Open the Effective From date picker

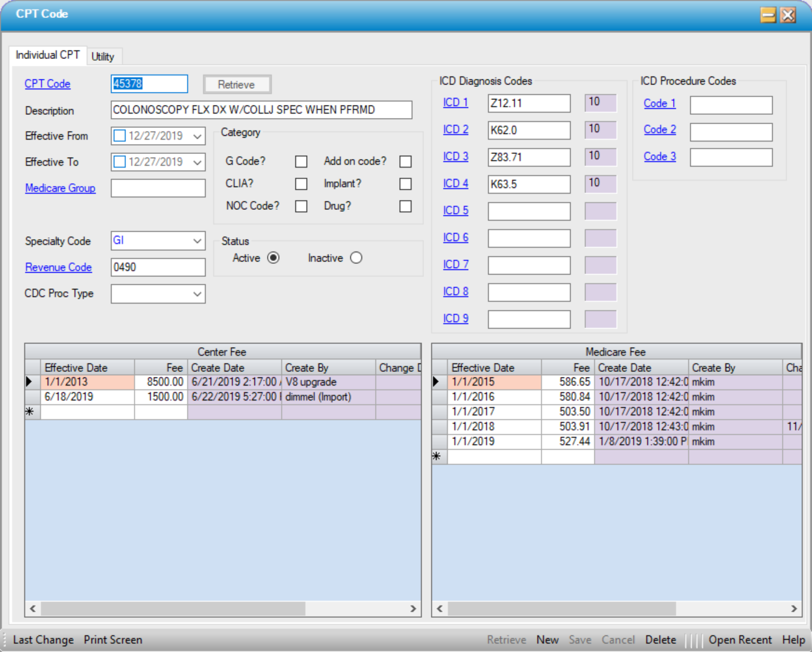tap(197, 136)
